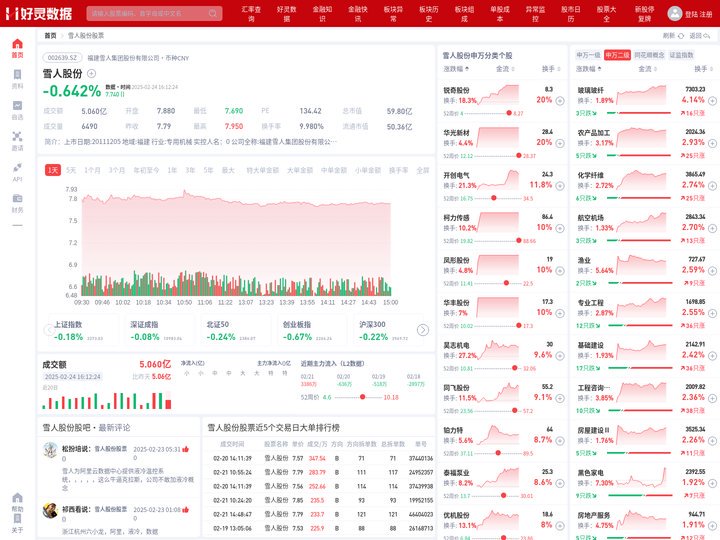This screenshot has width=720, height=540.
Task: Open the 新股停复牌 top menu
Action: [645, 14]
